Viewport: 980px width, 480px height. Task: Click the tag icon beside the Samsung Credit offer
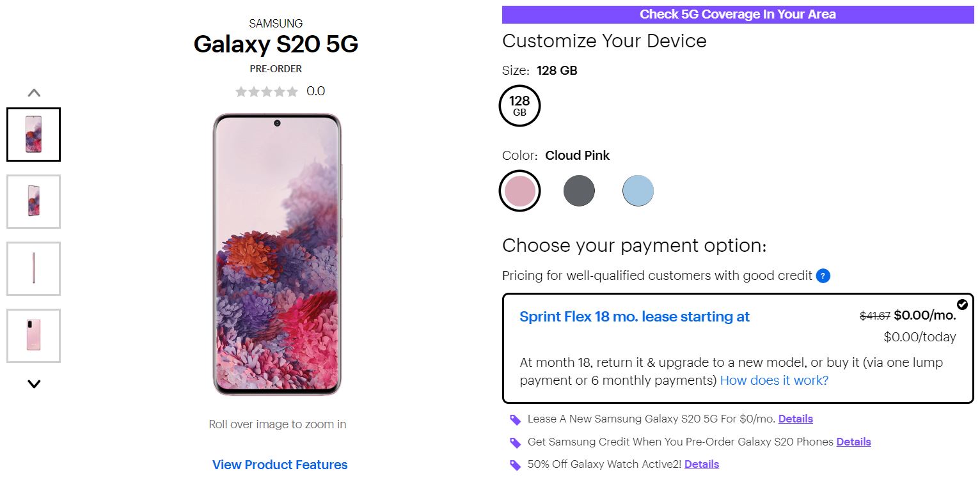(515, 442)
